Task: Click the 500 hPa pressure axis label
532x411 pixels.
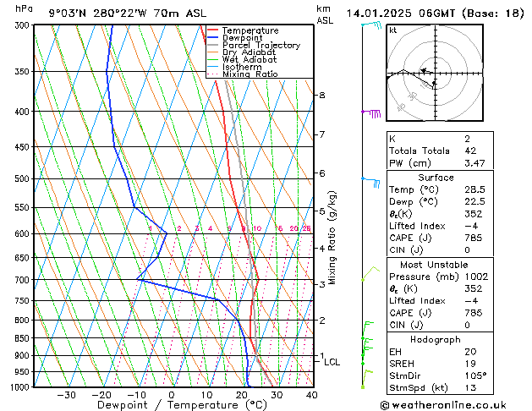Action: (24, 178)
